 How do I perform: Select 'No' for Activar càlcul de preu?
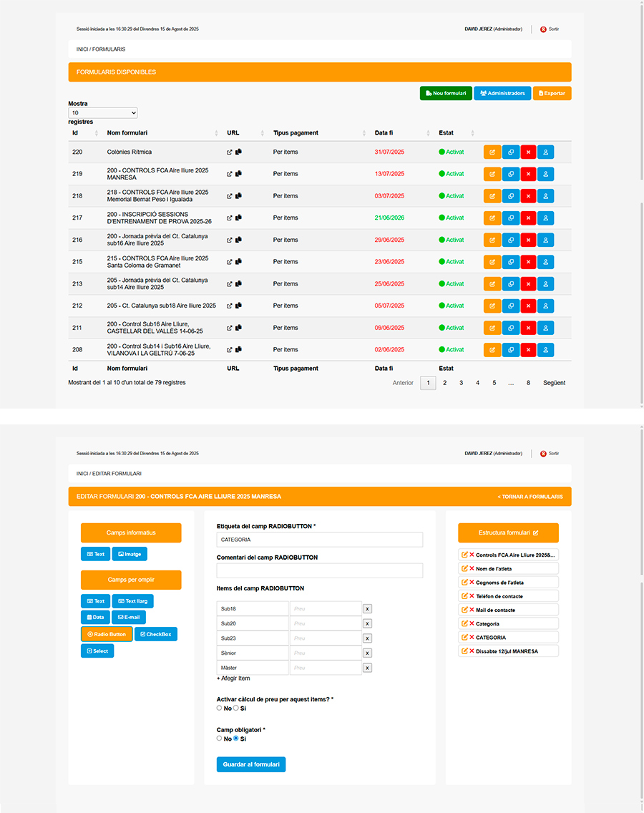[x=220, y=708]
